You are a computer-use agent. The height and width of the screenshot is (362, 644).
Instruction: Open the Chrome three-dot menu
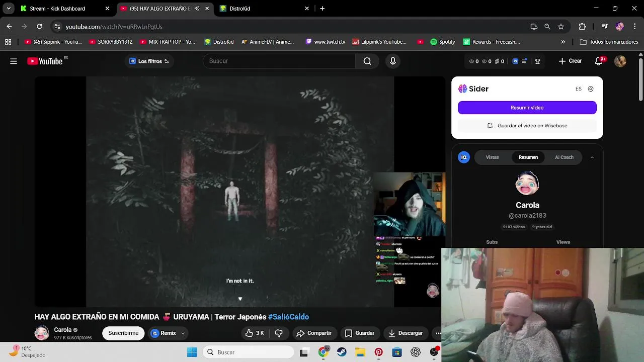click(x=634, y=27)
